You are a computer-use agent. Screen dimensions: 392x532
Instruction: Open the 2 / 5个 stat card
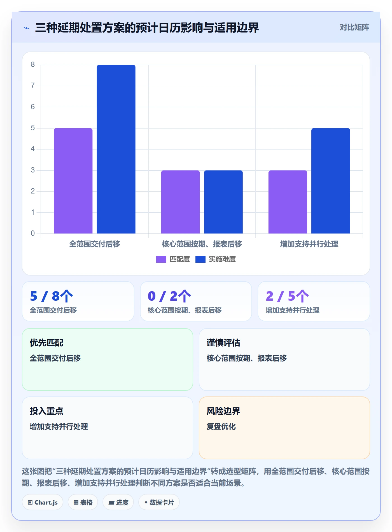[314, 301]
